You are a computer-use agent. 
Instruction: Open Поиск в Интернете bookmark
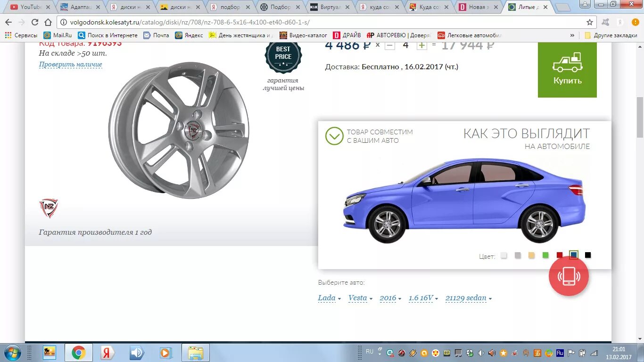pyautogui.click(x=108, y=35)
